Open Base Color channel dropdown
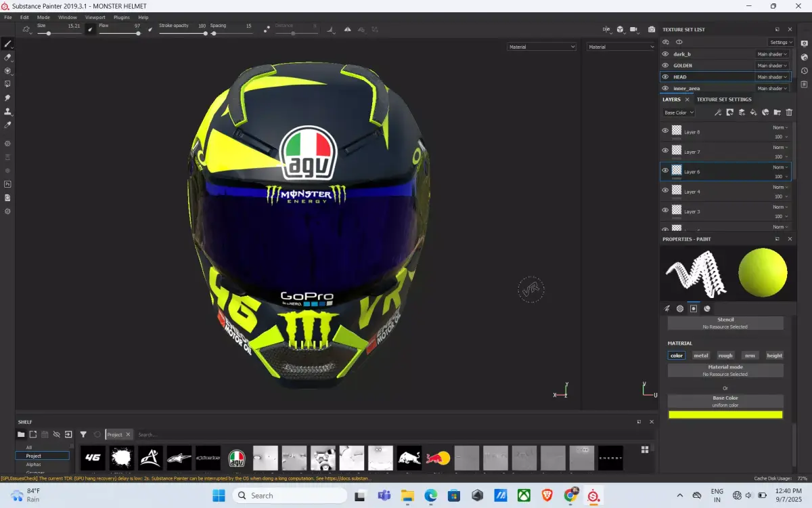Image resolution: width=812 pixels, height=508 pixels. 679,112
